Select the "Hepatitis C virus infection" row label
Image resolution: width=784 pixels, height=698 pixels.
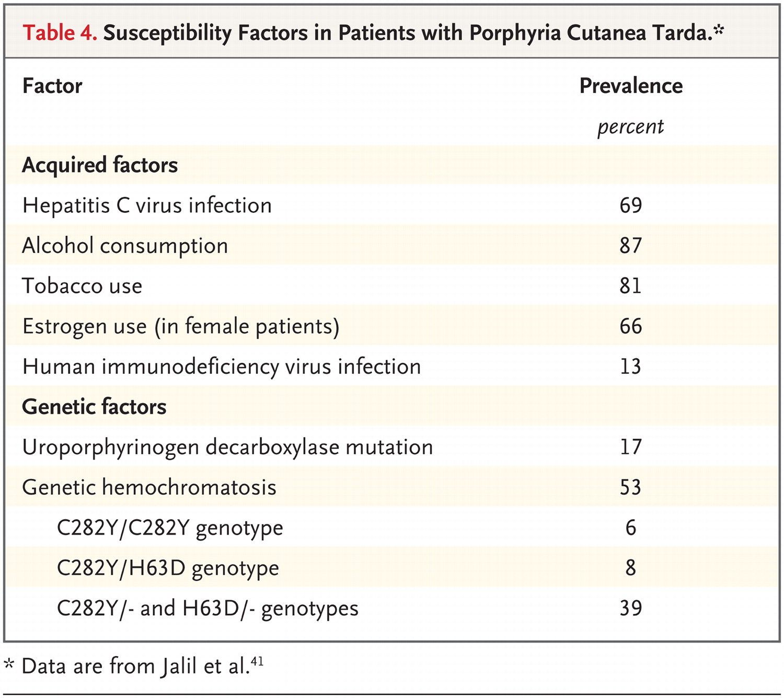pyautogui.click(x=147, y=205)
